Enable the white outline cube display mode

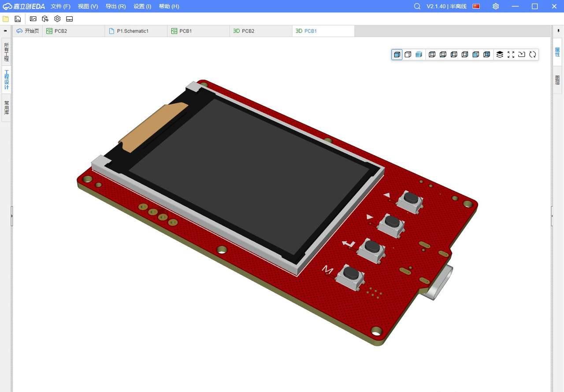(408, 55)
